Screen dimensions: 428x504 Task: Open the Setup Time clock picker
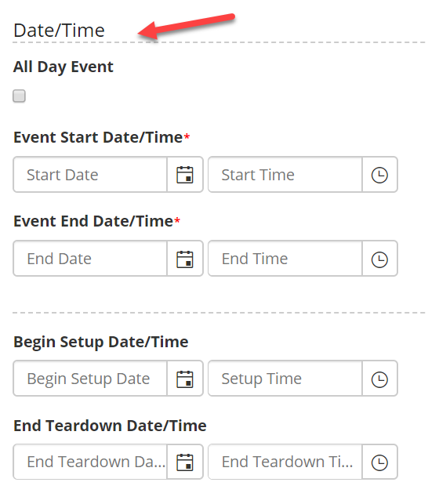[379, 379]
